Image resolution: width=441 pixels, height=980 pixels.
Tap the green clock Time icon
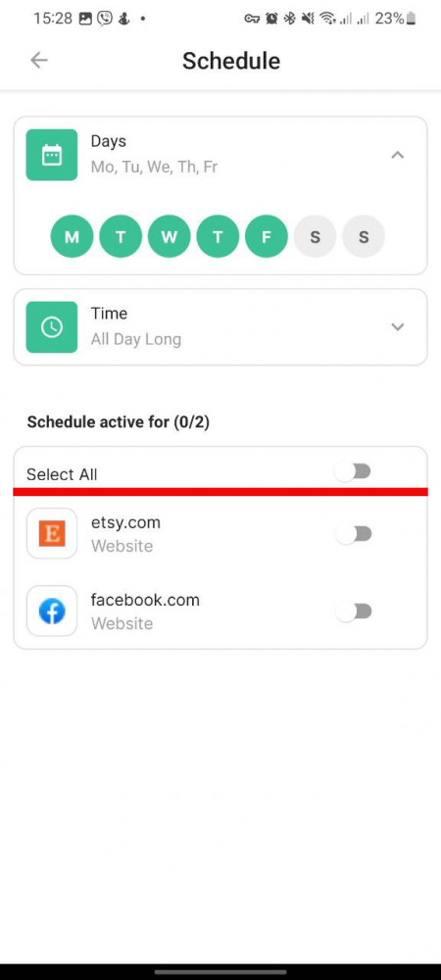pos(52,327)
